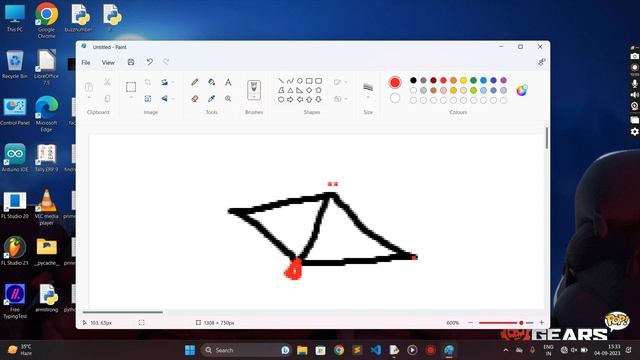Choose the pink colour swatch in second row
The width and height of the screenshot is (640, 360).
pos(443,90)
